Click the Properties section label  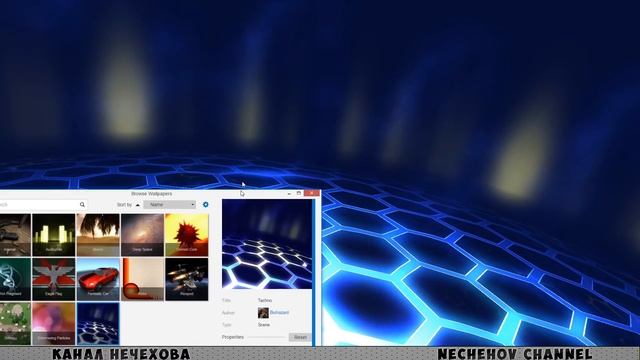tap(233, 337)
